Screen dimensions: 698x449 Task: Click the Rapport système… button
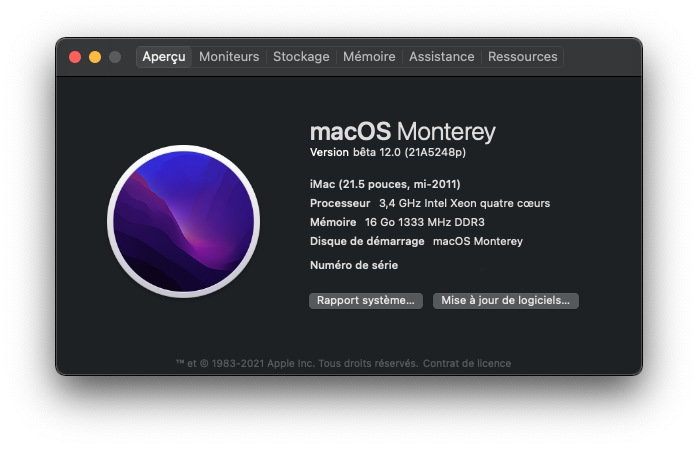(x=366, y=301)
